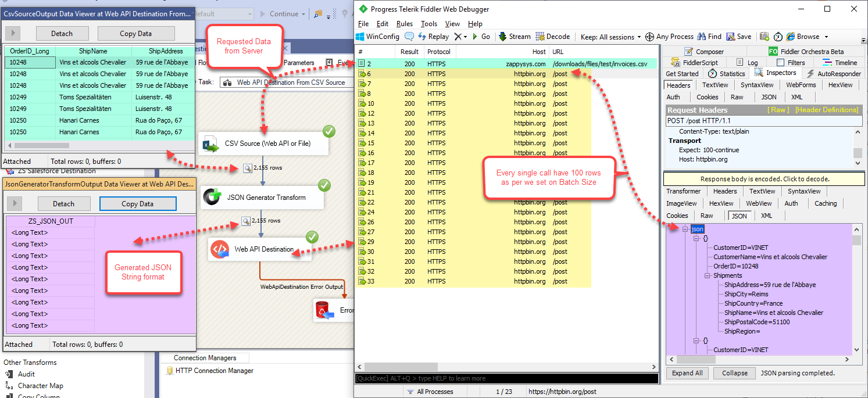Viewport: 868px width, 398px height.
Task: Click the timer clock icon
Action: pyautogui.click(x=778, y=37)
